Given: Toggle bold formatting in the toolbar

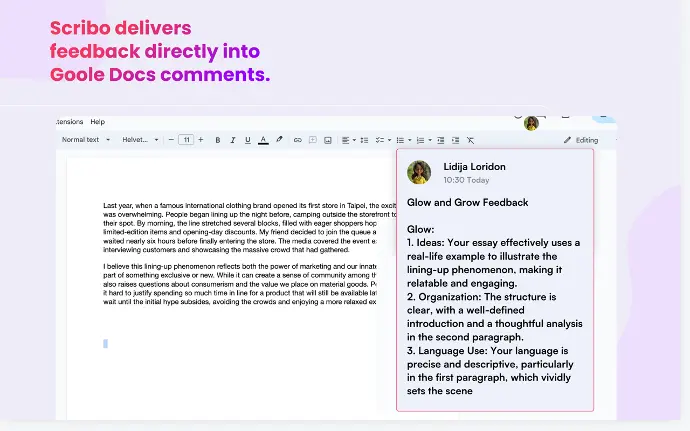Looking at the screenshot, I should point(218,140).
